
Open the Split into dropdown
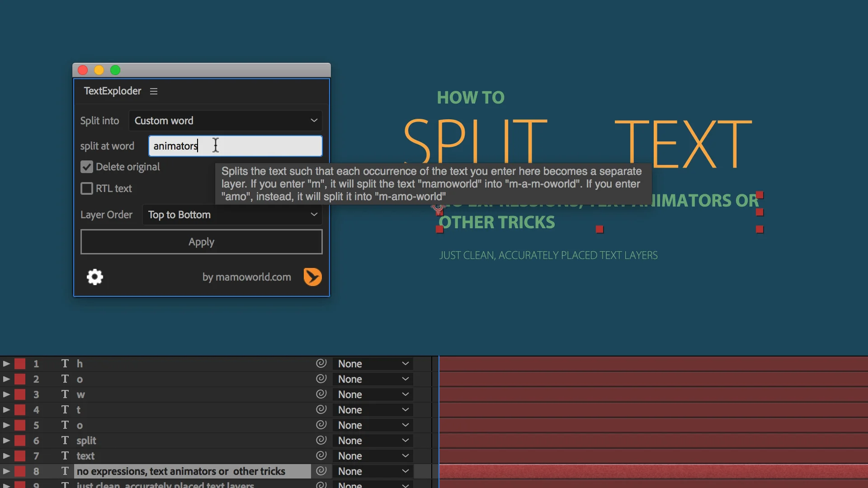pos(226,121)
